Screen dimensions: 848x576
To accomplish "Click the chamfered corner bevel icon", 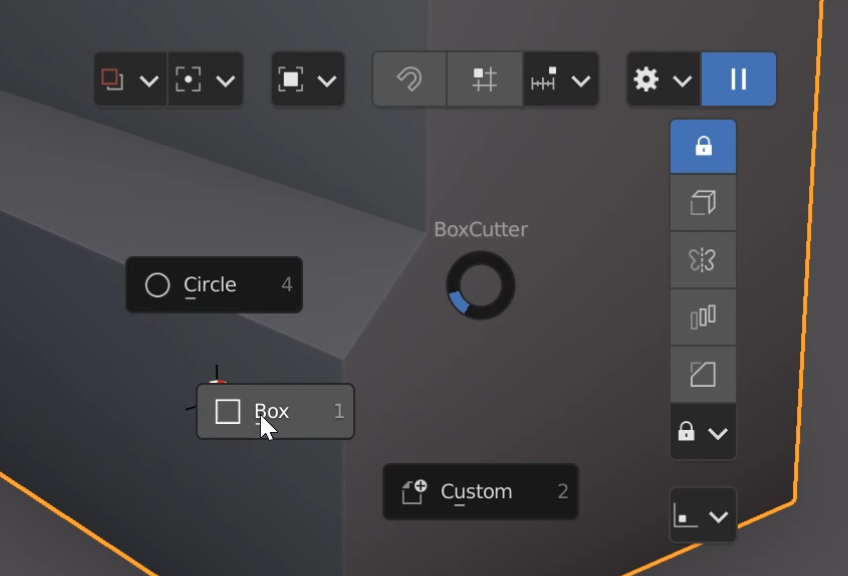I will [x=703, y=374].
